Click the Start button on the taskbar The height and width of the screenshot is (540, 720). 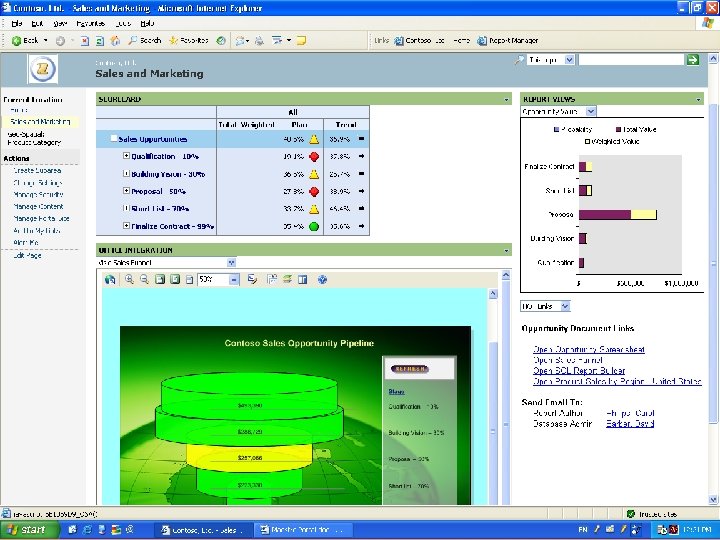click(29, 529)
